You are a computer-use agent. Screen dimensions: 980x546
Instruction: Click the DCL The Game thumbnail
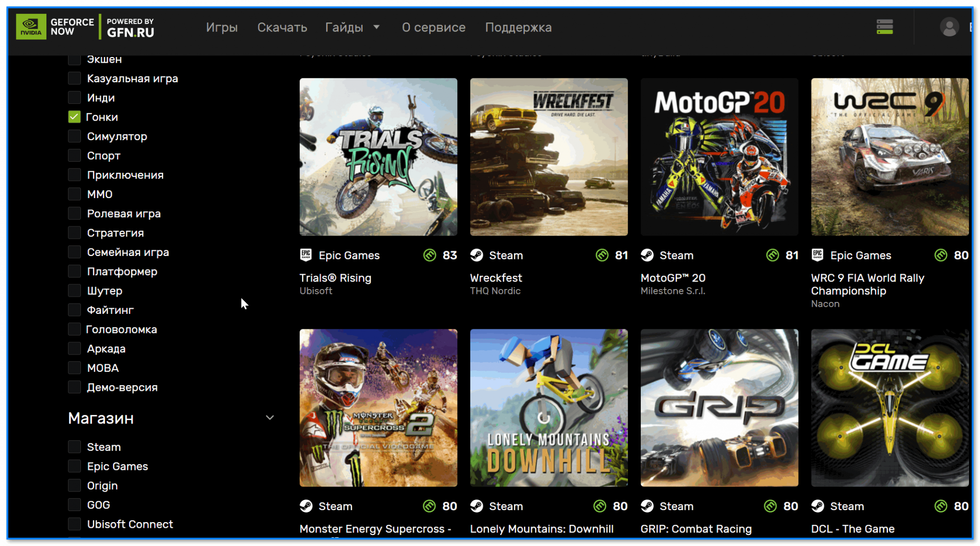tap(889, 408)
